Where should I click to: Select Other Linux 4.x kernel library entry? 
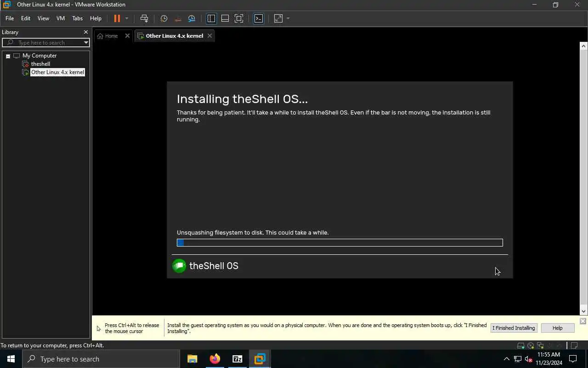tap(57, 72)
